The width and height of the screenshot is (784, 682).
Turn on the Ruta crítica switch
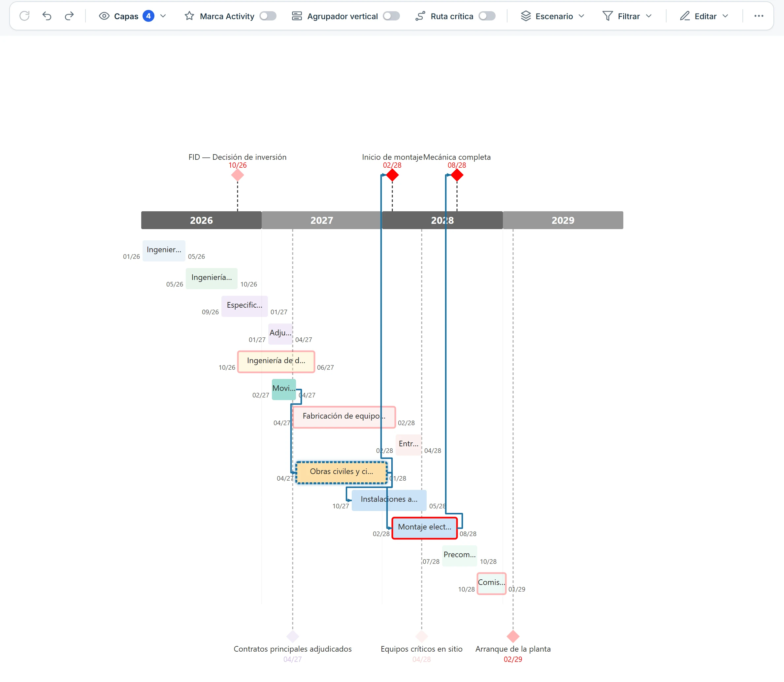coord(487,16)
